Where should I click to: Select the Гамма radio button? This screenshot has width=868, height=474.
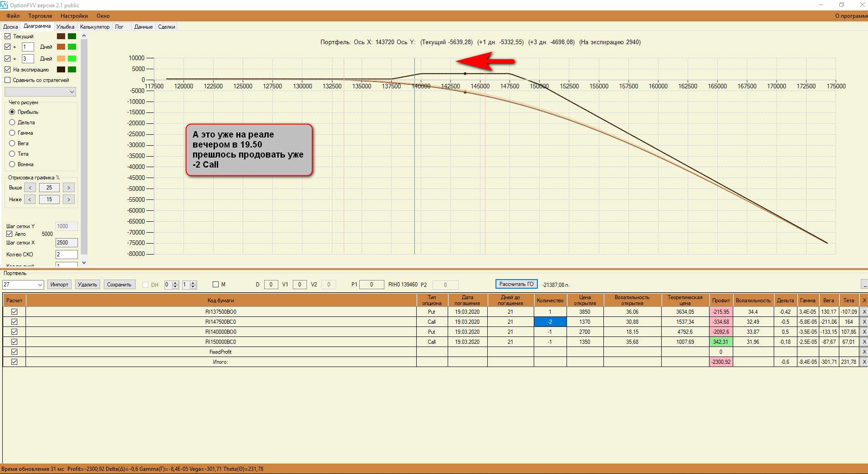(x=12, y=133)
